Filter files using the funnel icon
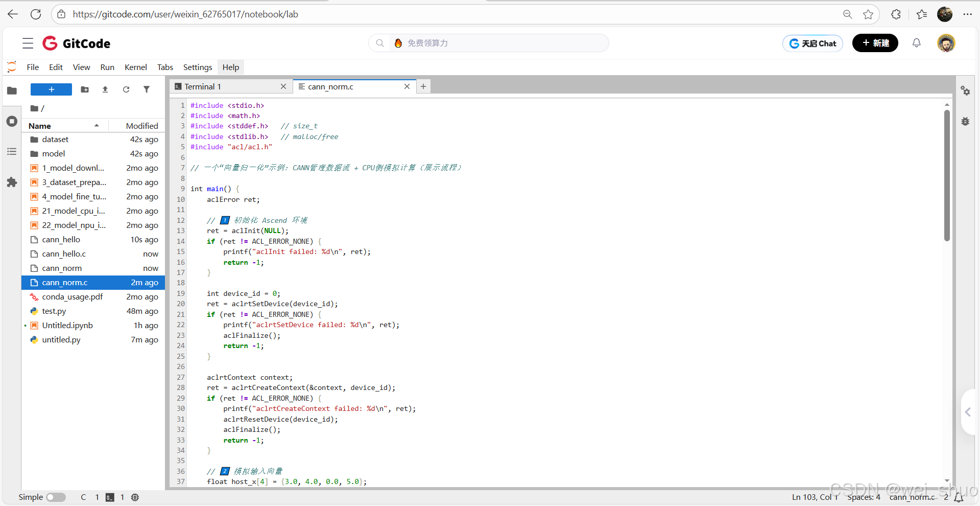 point(147,89)
